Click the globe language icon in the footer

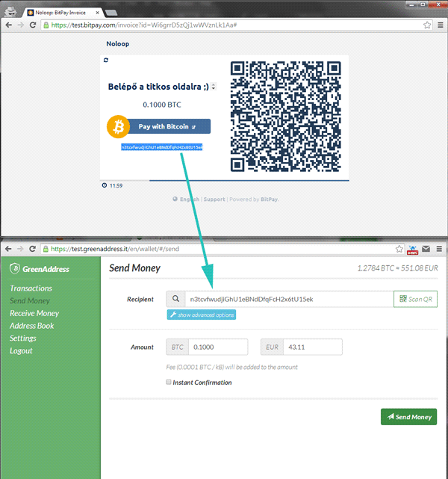(175, 199)
